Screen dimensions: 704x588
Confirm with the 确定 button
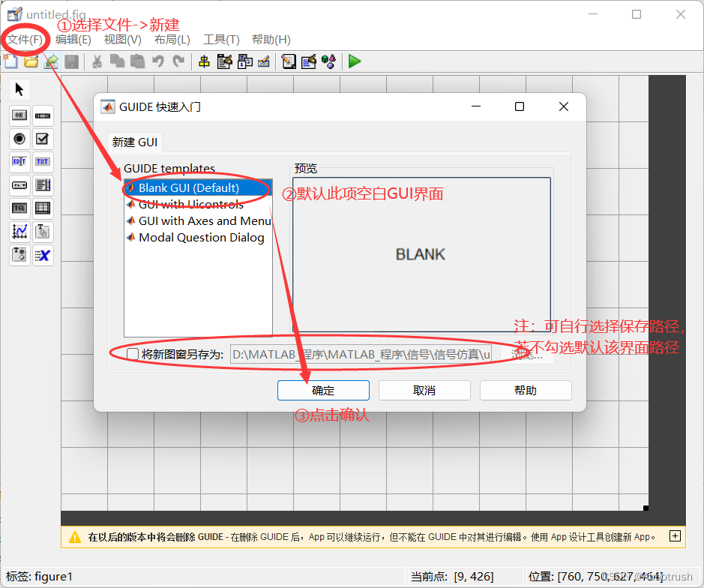coord(323,390)
